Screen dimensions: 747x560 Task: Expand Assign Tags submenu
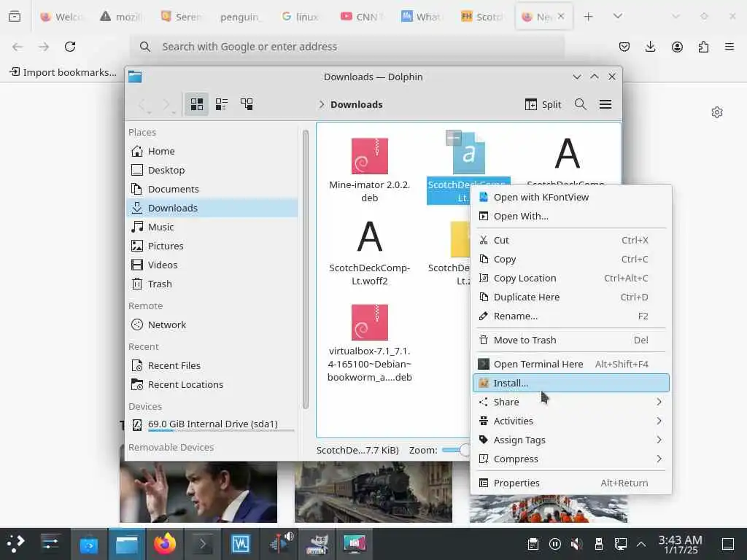point(571,440)
